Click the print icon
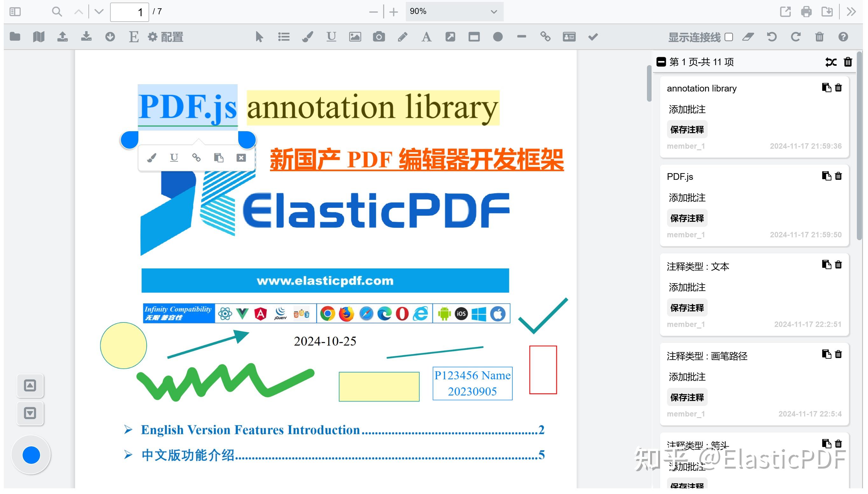This screenshot has width=868, height=494. tap(807, 11)
